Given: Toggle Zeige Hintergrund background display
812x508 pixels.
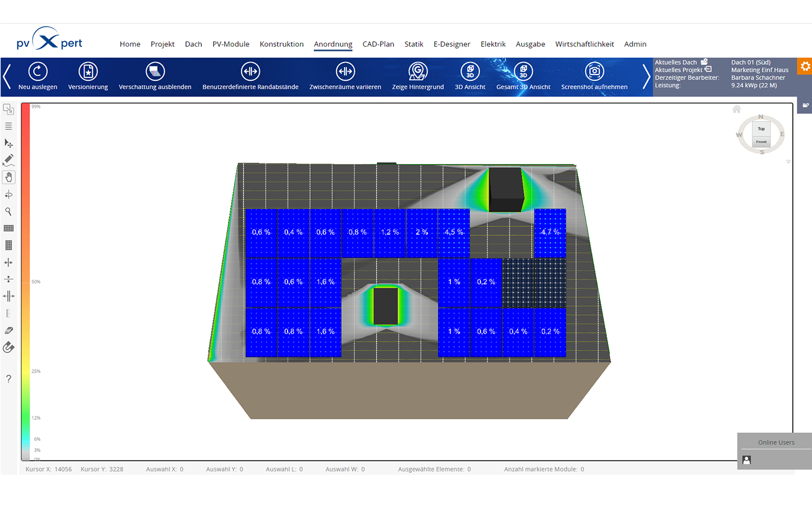Looking at the screenshot, I should (418, 72).
